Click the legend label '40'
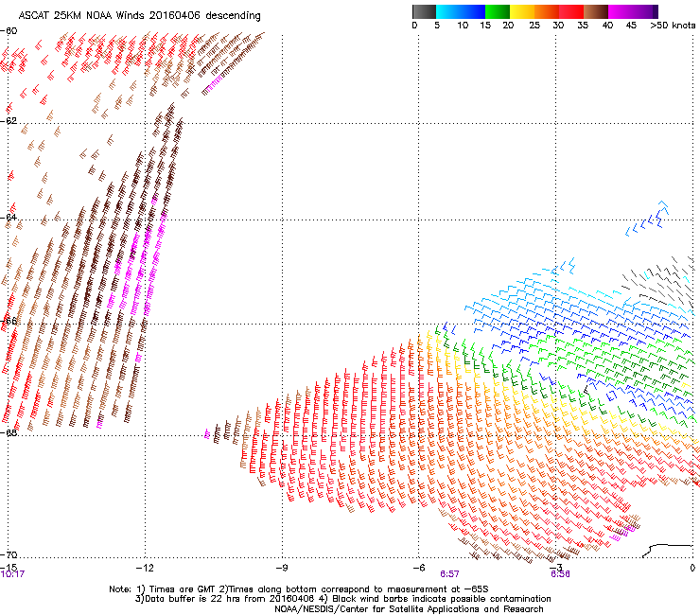The image size is (700, 615). 607,26
